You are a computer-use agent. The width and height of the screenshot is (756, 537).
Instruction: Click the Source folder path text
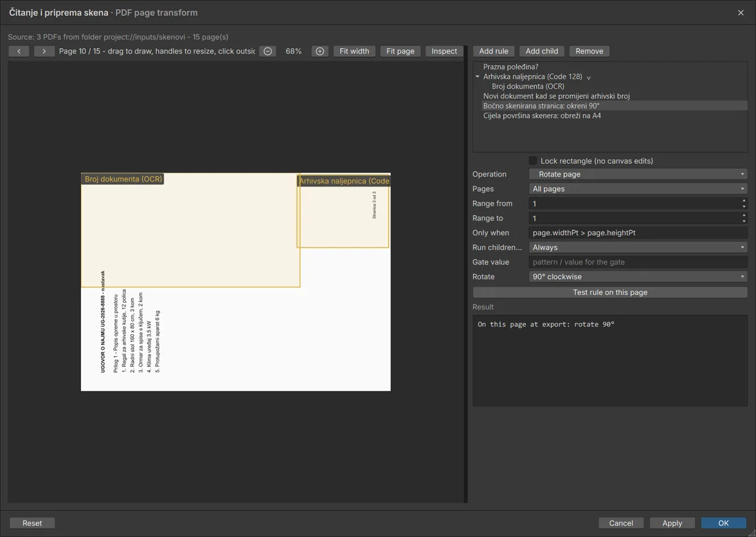118,36
